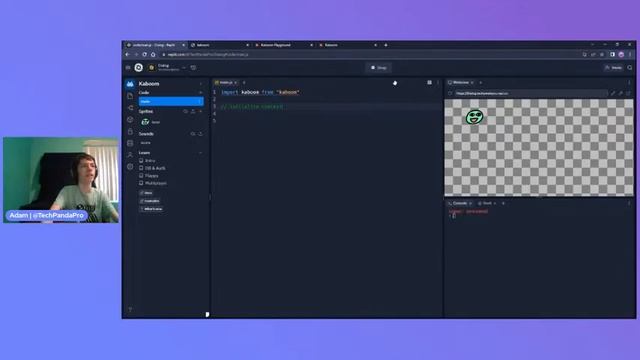
Task: Open the Players lesson under Learn
Action: pos(149,176)
